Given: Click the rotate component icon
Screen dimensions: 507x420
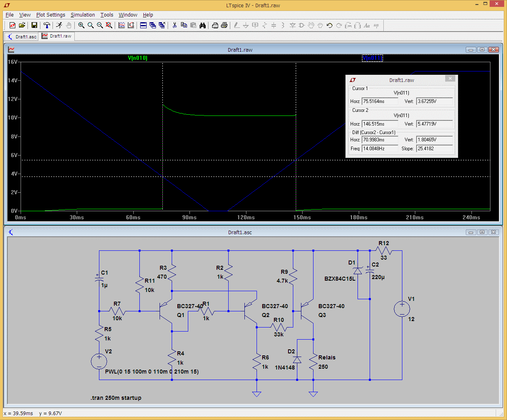Looking at the screenshot, I should (x=348, y=25).
